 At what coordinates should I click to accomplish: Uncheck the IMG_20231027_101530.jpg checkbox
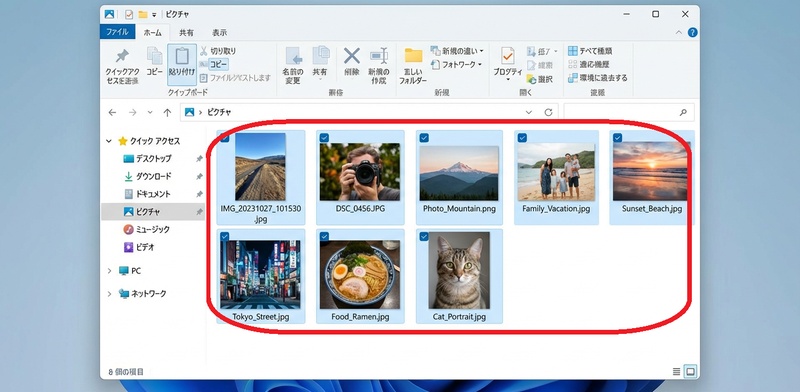pyautogui.click(x=224, y=137)
